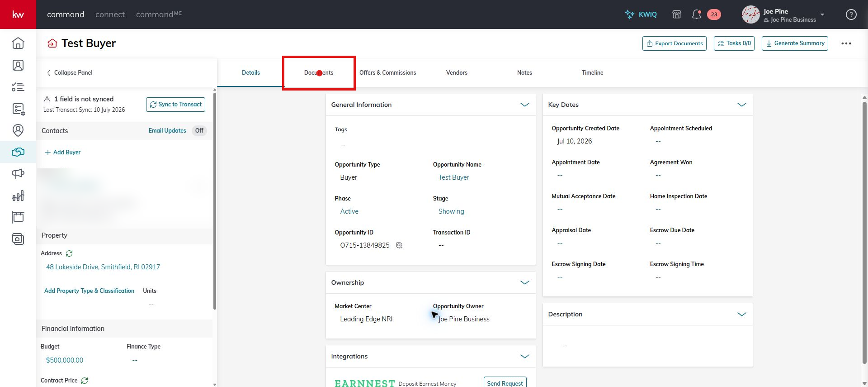Open the profile circle sidebar icon
The height and width of the screenshot is (387, 868).
[x=18, y=130]
